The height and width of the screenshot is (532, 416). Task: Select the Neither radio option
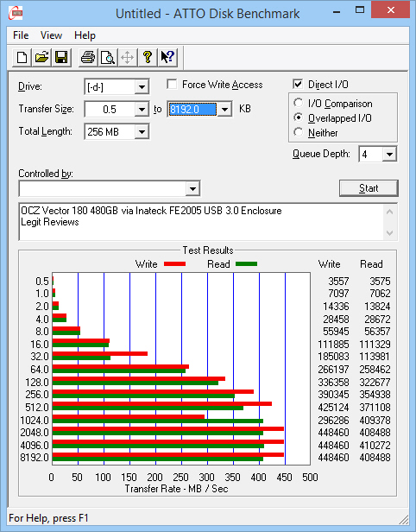pos(299,132)
